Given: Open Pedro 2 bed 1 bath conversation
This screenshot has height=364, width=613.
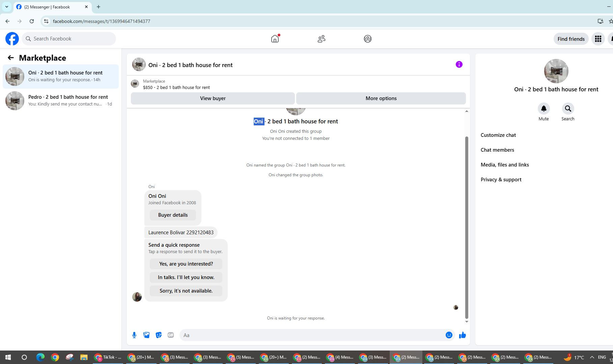Looking at the screenshot, I should [61, 101].
